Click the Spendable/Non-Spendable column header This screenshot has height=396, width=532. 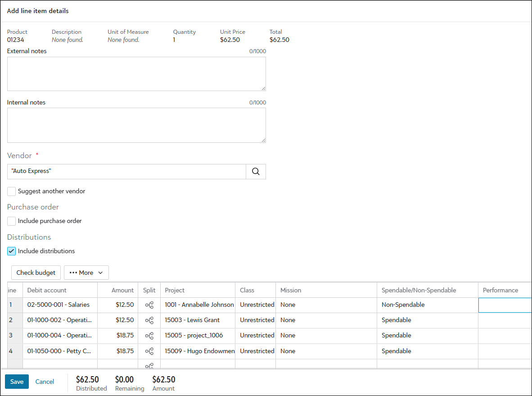[x=419, y=290]
